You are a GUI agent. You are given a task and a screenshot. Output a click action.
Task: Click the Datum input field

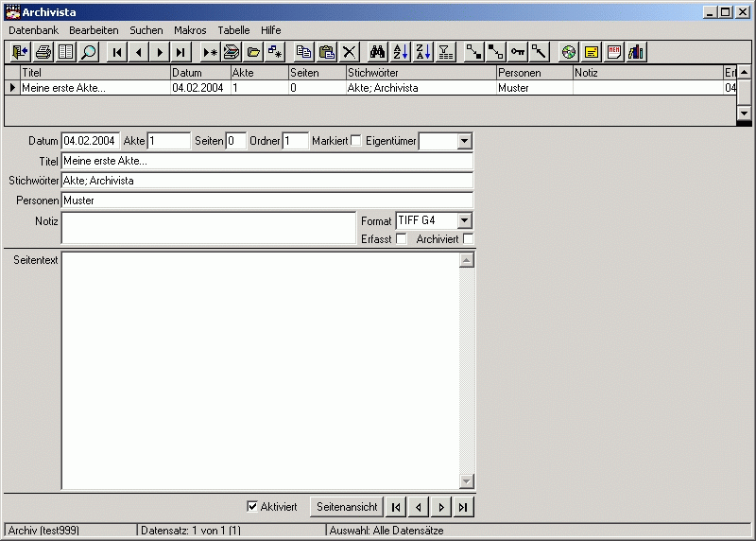pos(90,141)
